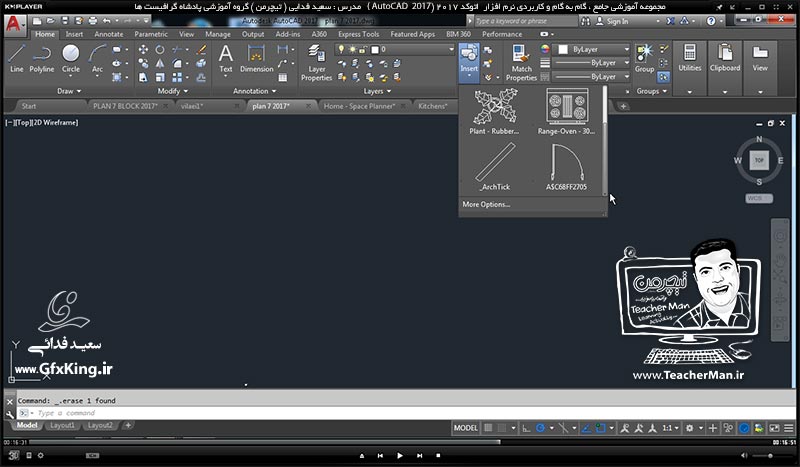Screen dimensions: 800x467
Task: Click the Rotate tool in Modify panel
Action: coord(160,50)
